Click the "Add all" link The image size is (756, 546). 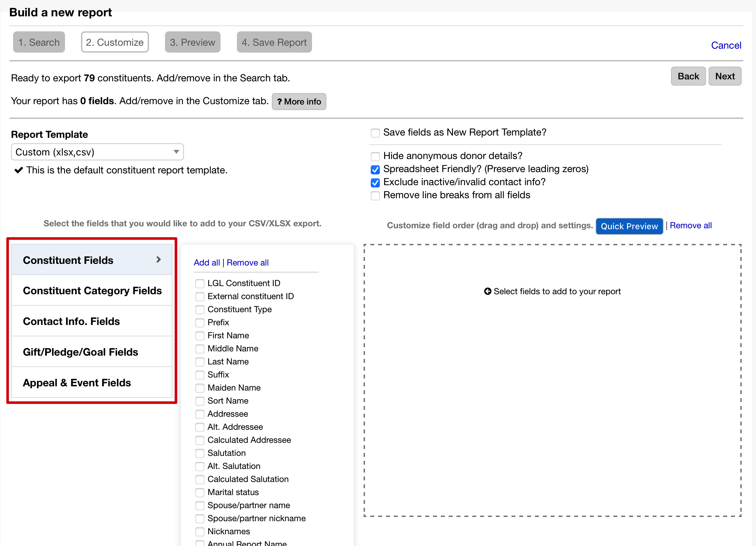coord(207,263)
